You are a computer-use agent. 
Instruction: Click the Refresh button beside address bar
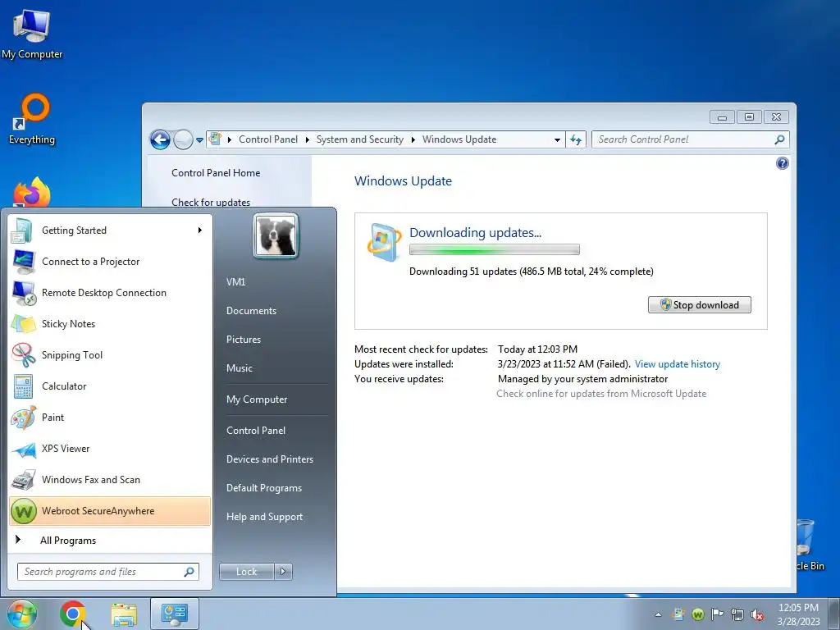click(576, 139)
